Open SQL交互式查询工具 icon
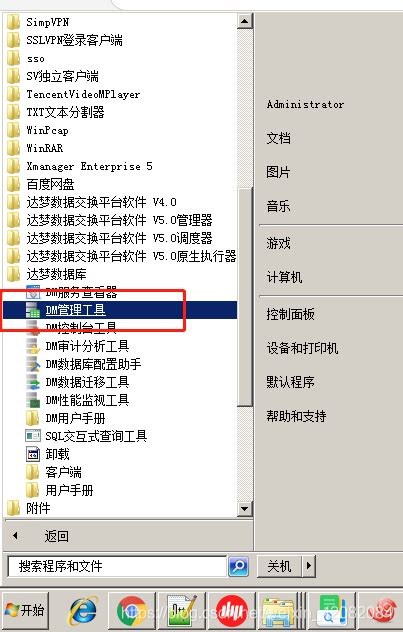This screenshot has width=403, height=632. (x=33, y=436)
